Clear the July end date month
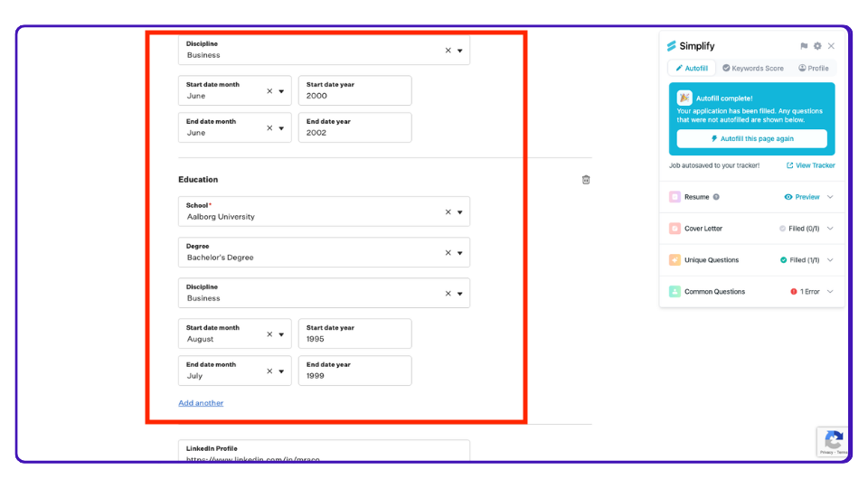This screenshot has width=868, height=488. click(269, 371)
